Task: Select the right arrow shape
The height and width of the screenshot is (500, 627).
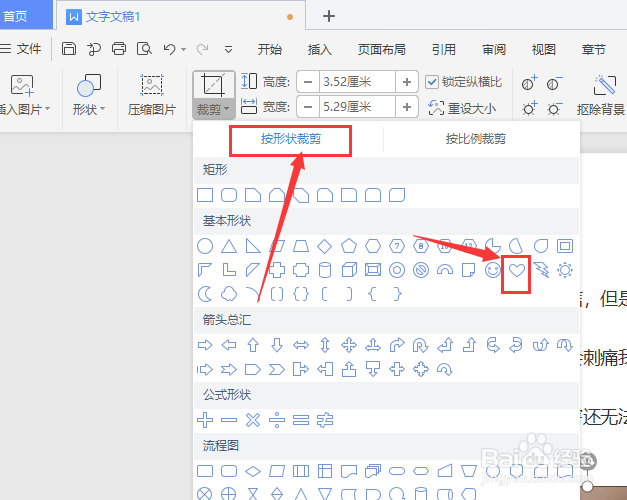Action: pos(205,345)
